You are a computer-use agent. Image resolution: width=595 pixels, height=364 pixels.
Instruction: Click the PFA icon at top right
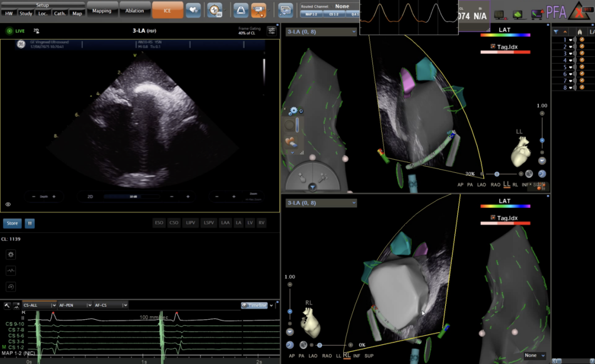pyautogui.click(x=556, y=13)
